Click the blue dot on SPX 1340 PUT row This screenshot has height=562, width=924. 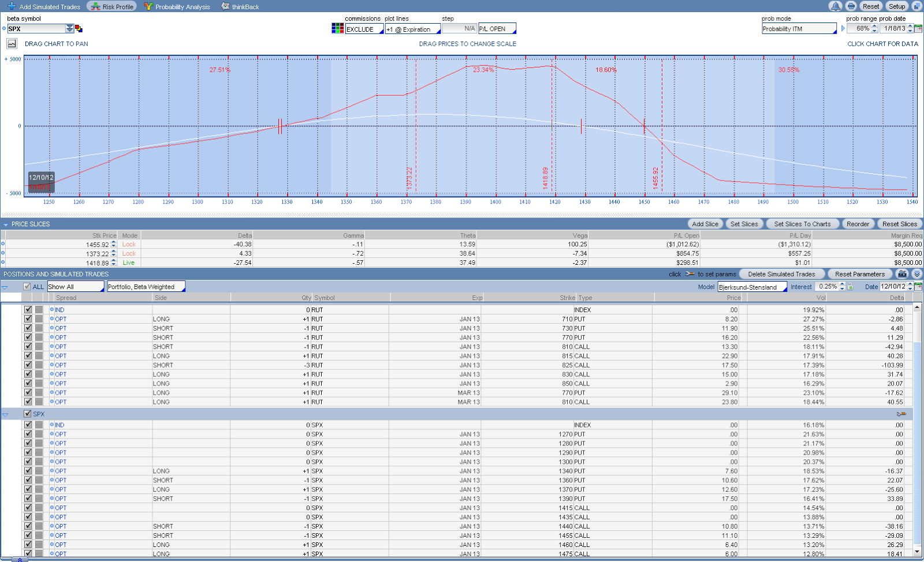point(52,471)
